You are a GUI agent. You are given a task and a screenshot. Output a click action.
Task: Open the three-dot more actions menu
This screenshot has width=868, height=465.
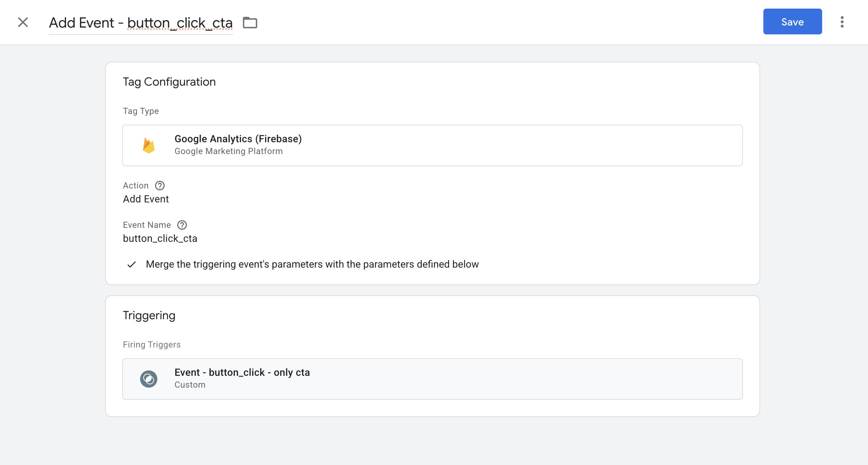(842, 22)
